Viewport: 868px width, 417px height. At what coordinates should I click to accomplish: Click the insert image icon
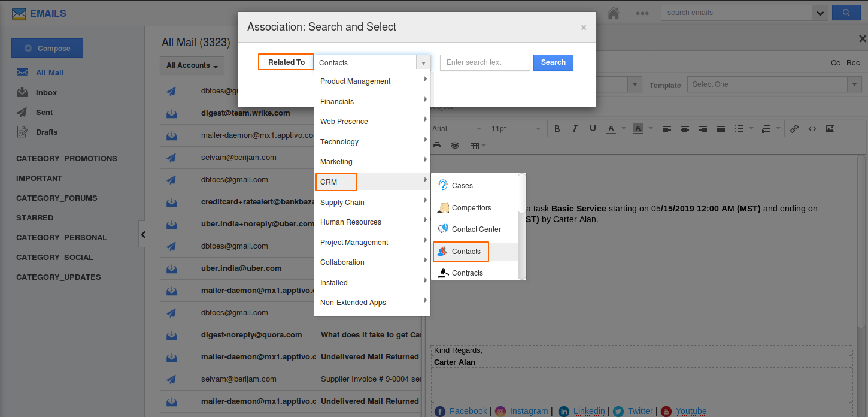tap(830, 129)
